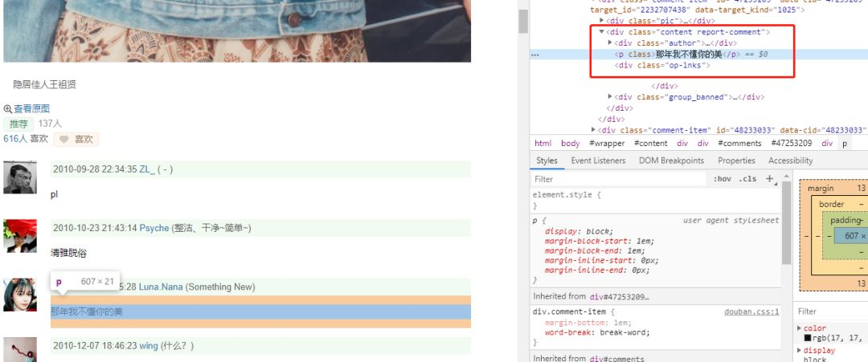This screenshot has height=362, width=868.
Task: Select #wrapper breadcrumb
Action: pyautogui.click(x=607, y=143)
